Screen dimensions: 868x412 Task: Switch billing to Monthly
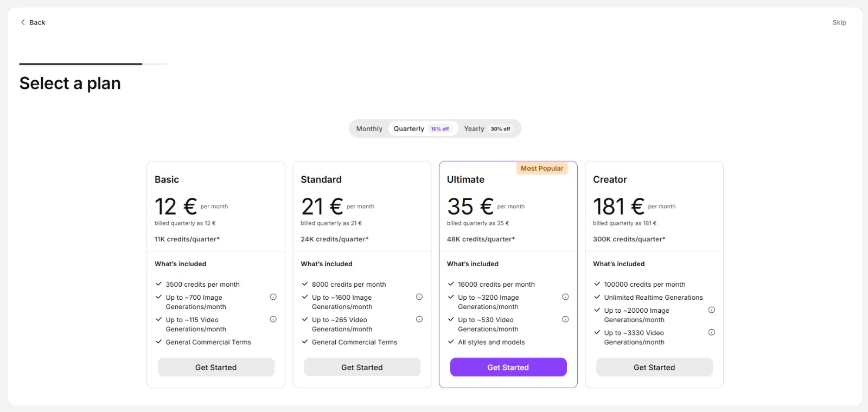369,129
